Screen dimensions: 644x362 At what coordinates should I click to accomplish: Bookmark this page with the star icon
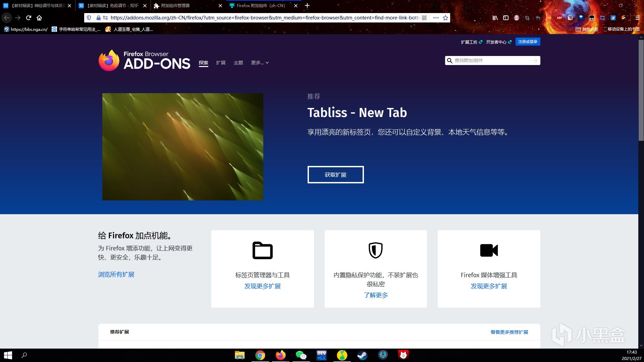[445, 18]
